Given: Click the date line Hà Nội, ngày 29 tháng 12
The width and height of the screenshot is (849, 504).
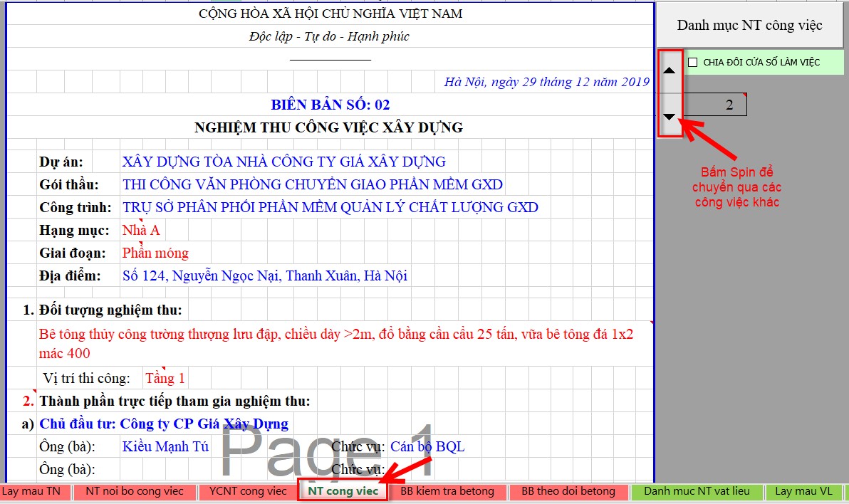Looking at the screenshot, I should pos(546,82).
